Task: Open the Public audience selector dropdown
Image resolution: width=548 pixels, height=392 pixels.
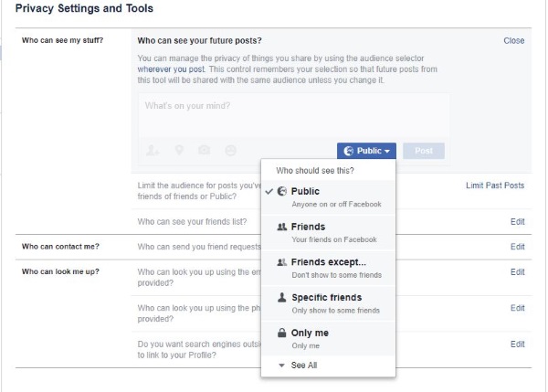Action: pos(365,151)
